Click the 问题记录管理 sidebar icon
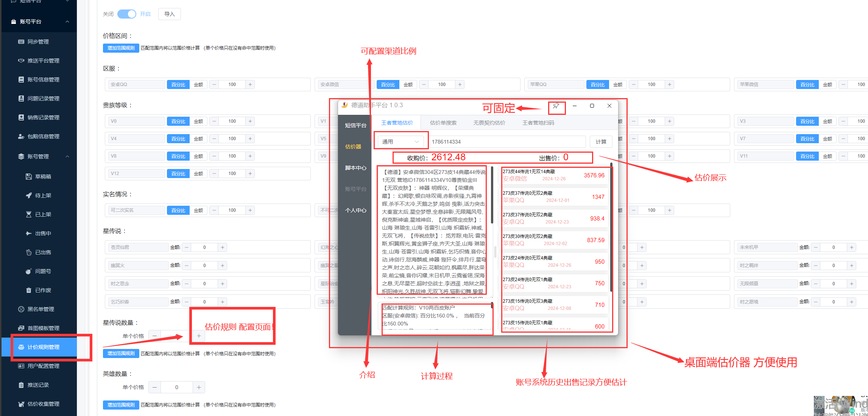 point(21,99)
